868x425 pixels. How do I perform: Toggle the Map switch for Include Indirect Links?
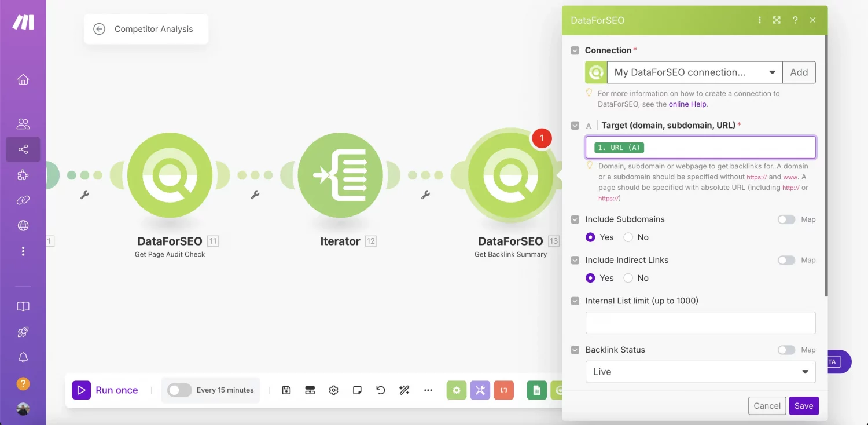click(786, 261)
